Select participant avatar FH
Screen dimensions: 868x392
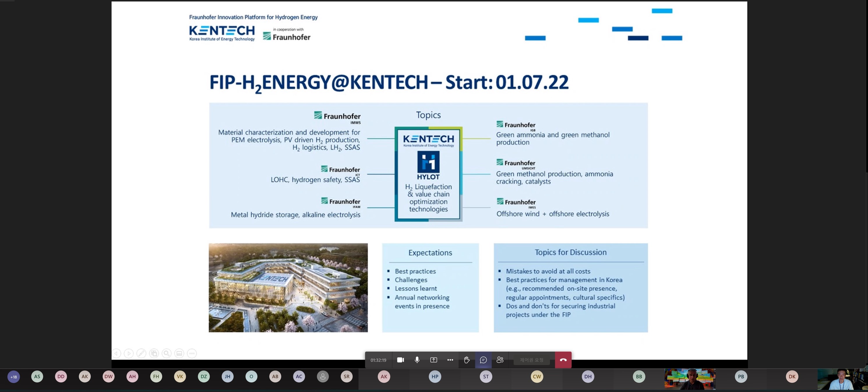point(156,377)
